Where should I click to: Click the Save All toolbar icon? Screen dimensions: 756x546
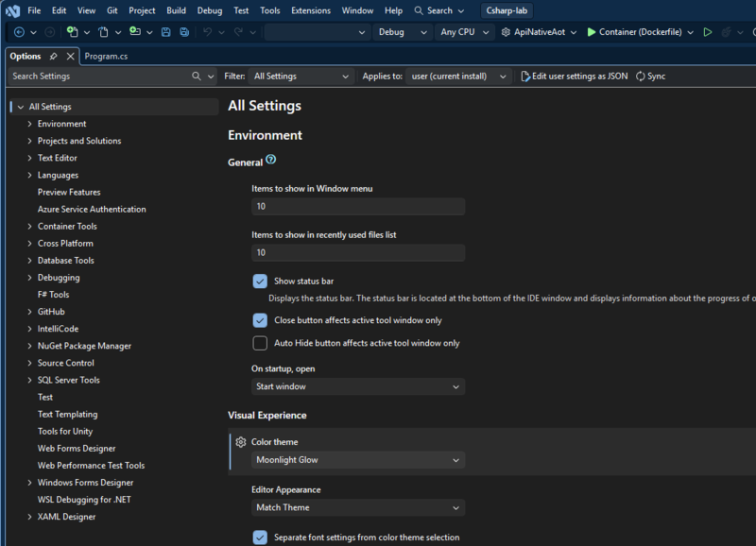point(184,32)
